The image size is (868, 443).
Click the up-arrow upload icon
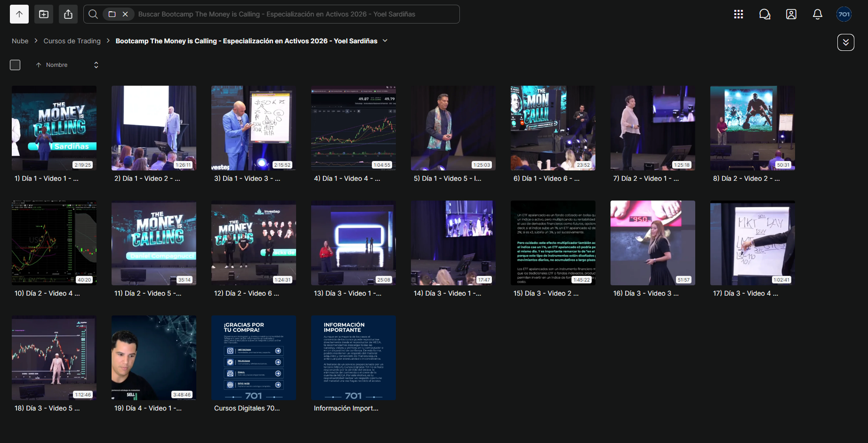pos(19,14)
